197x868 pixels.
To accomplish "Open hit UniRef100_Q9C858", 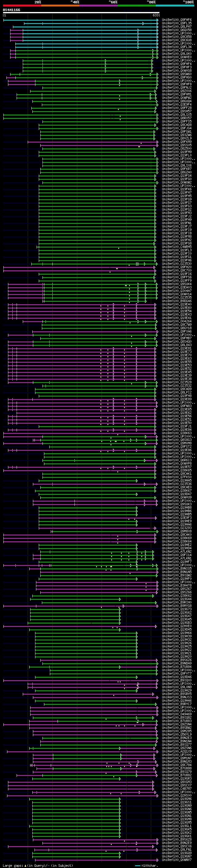I will (177, 37).
